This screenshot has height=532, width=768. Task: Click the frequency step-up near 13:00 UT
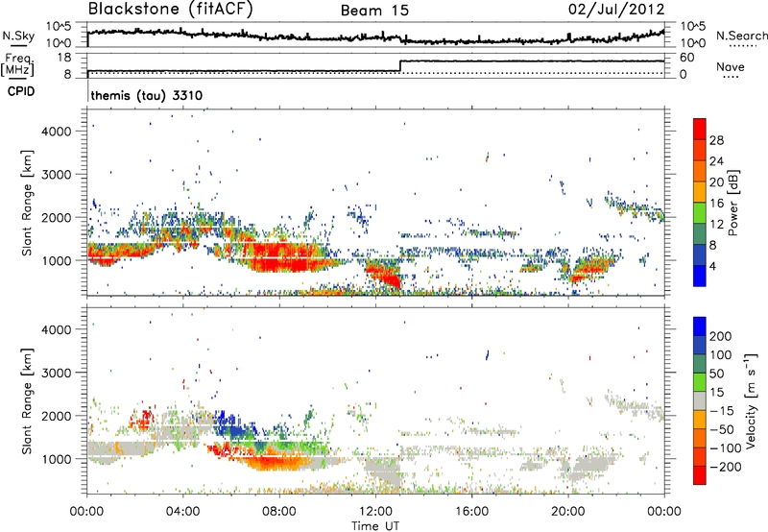[x=400, y=66]
